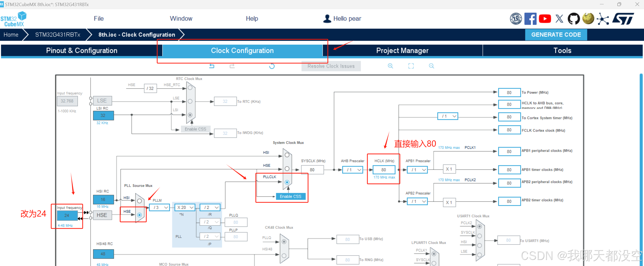
Task: Select HSI in PLL Source Mux
Action: pyautogui.click(x=139, y=201)
